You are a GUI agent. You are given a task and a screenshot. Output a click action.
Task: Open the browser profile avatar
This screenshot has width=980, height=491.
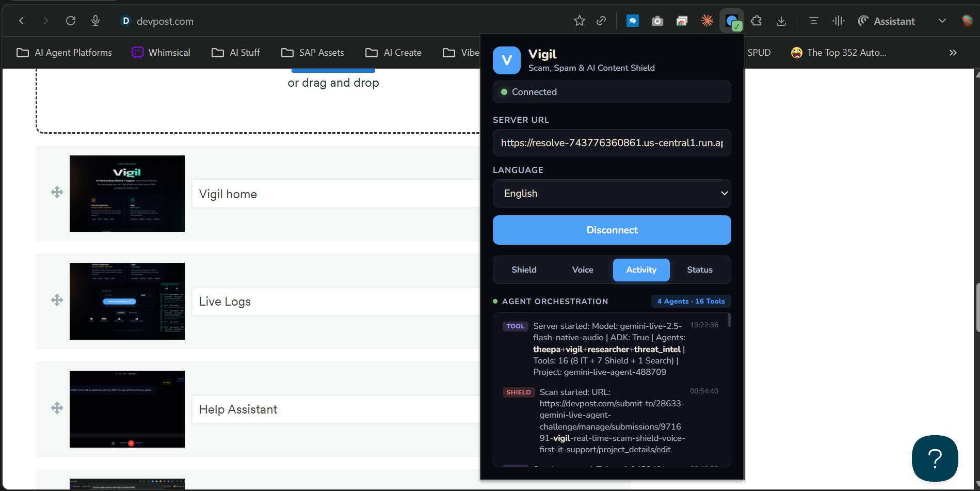[966, 21]
